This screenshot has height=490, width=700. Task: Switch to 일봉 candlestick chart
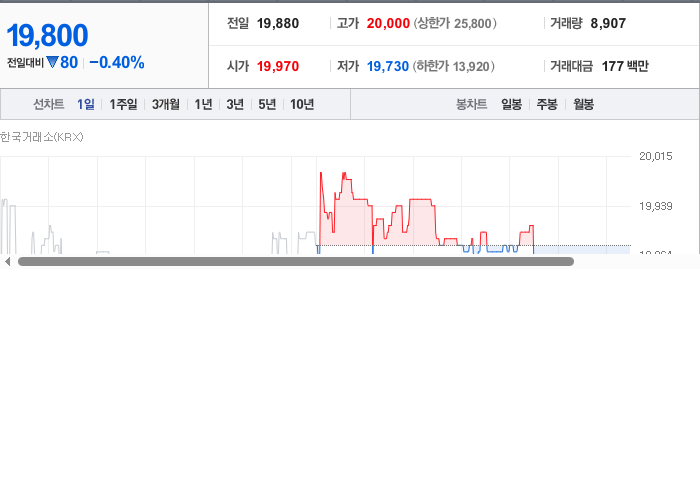tap(512, 104)
